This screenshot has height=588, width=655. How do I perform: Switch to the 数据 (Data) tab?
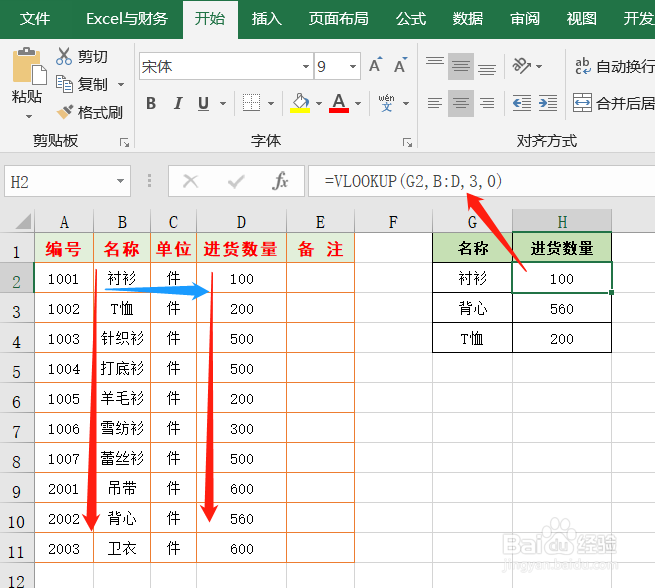(x=467, y=18)
